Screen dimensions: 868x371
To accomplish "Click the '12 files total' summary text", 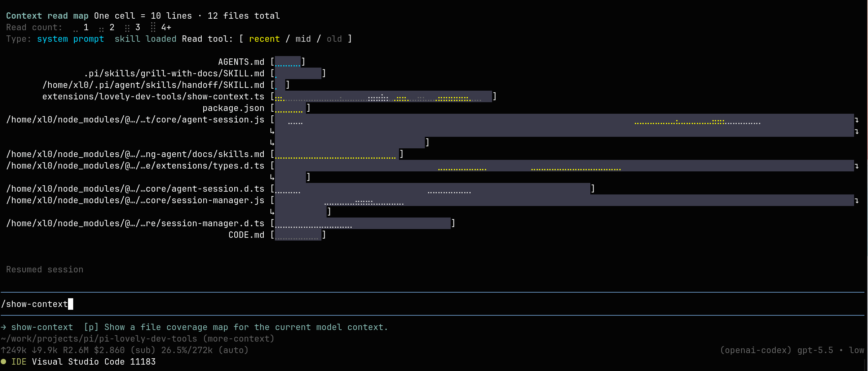I will click(x=244, y=16).
